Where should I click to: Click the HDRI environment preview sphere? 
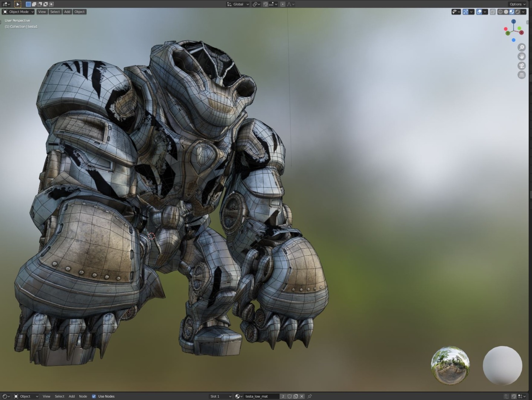click(x=450, y=366)
